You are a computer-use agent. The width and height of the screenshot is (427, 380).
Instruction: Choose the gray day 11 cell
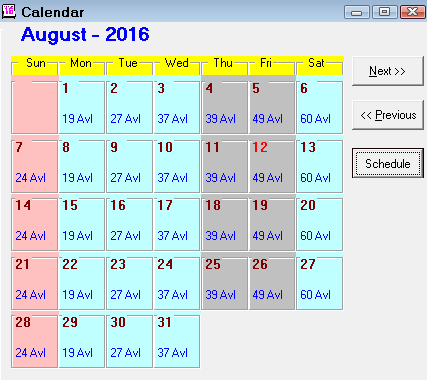coord(224,166)
